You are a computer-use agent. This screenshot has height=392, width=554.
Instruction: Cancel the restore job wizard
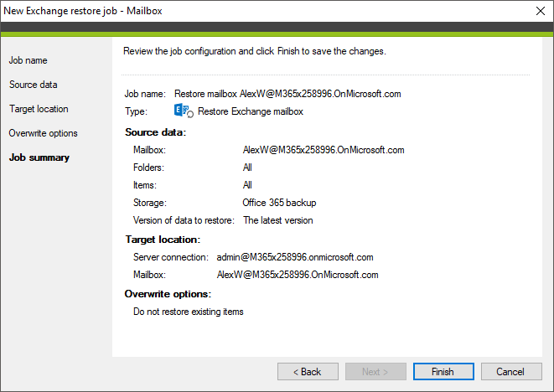coord(511,372)
